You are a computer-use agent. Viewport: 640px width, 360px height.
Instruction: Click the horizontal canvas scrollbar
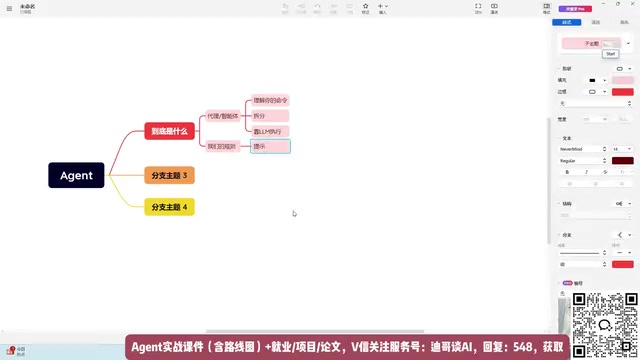pyautogui.click(x=315, y=331)
